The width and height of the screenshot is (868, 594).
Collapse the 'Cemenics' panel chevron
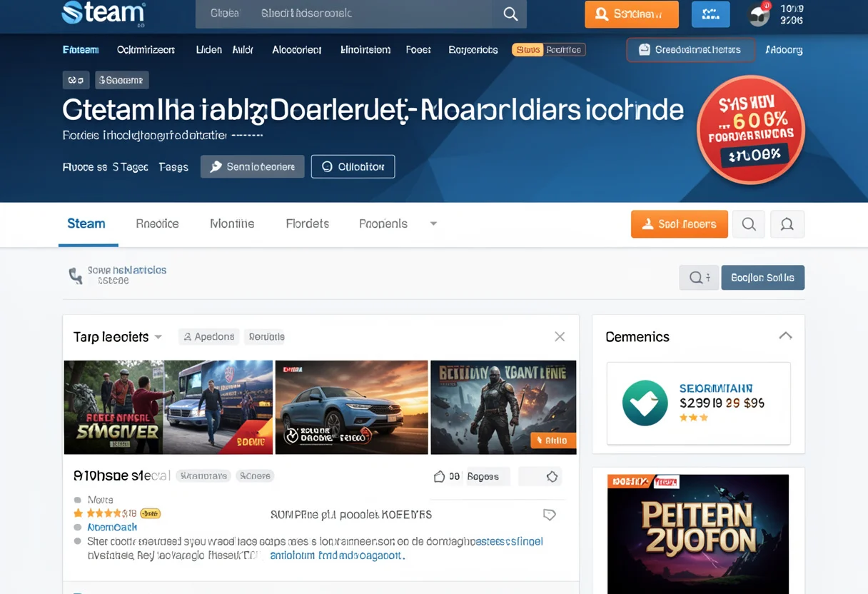click(785, 336)
